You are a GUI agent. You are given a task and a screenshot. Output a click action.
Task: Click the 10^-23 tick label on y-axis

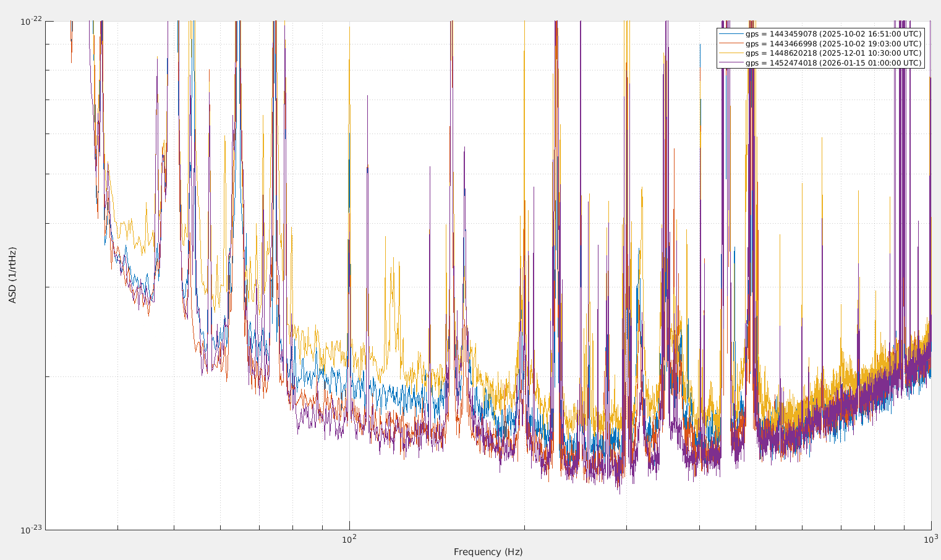coord(31,530)
